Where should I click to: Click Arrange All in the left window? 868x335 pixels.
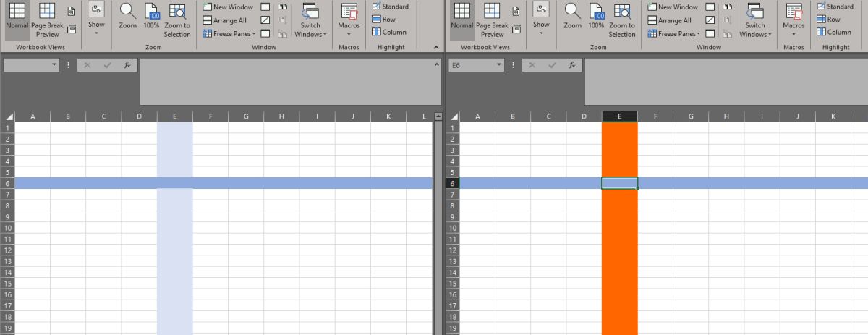pos(225,20)
